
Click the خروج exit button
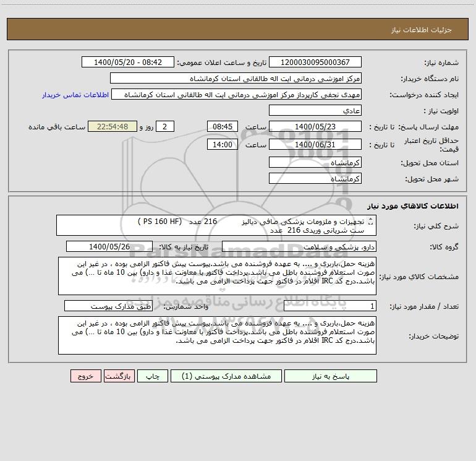pyautogui.click(x=85, y=376)
